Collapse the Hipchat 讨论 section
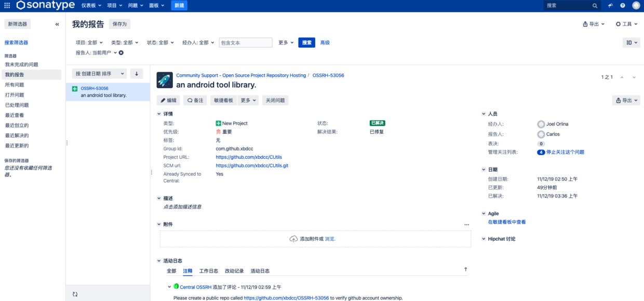Screen dimensions: 644x301 click(x=484, y=239)
